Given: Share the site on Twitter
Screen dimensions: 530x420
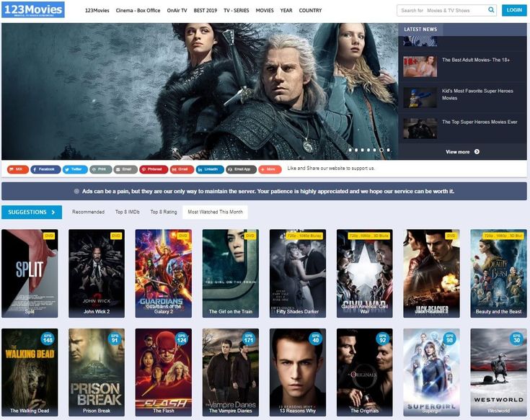Looking at the screenshot, I should [x=75, y=169].
